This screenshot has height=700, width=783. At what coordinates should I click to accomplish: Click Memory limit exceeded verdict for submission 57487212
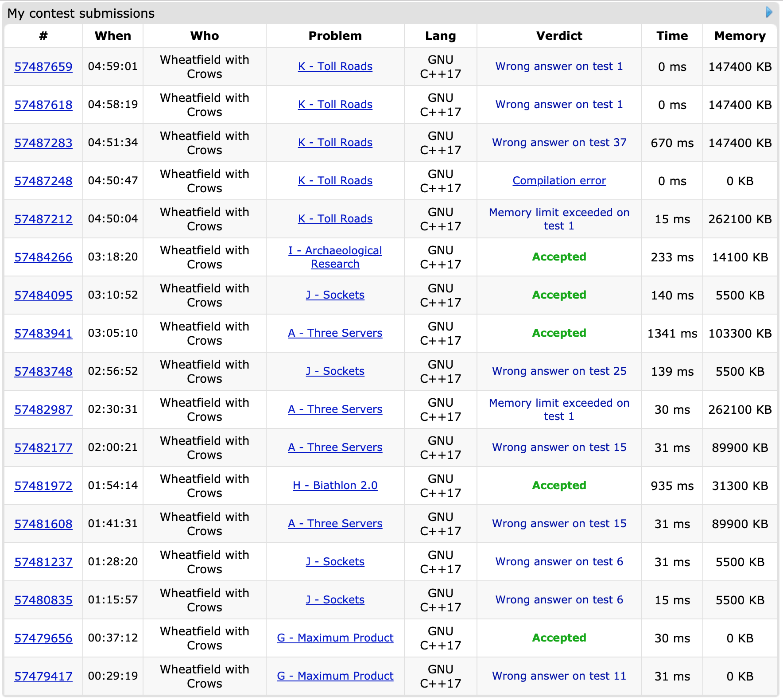pos(559,219)
